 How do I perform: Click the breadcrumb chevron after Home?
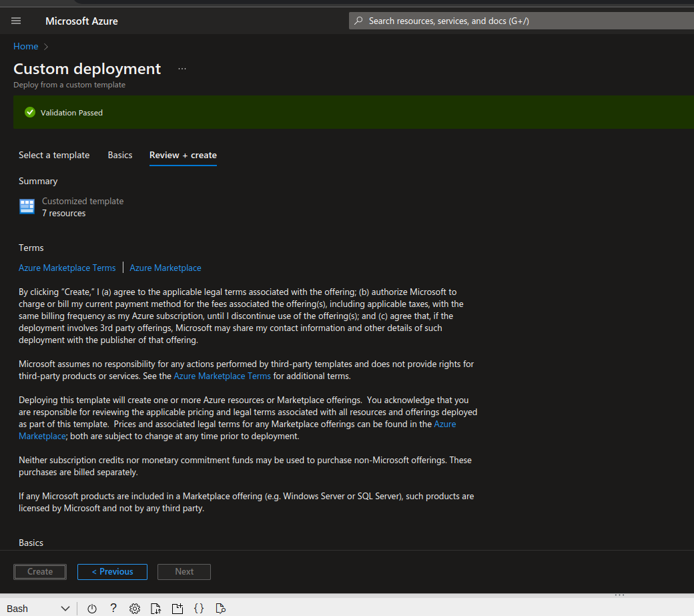45,47
